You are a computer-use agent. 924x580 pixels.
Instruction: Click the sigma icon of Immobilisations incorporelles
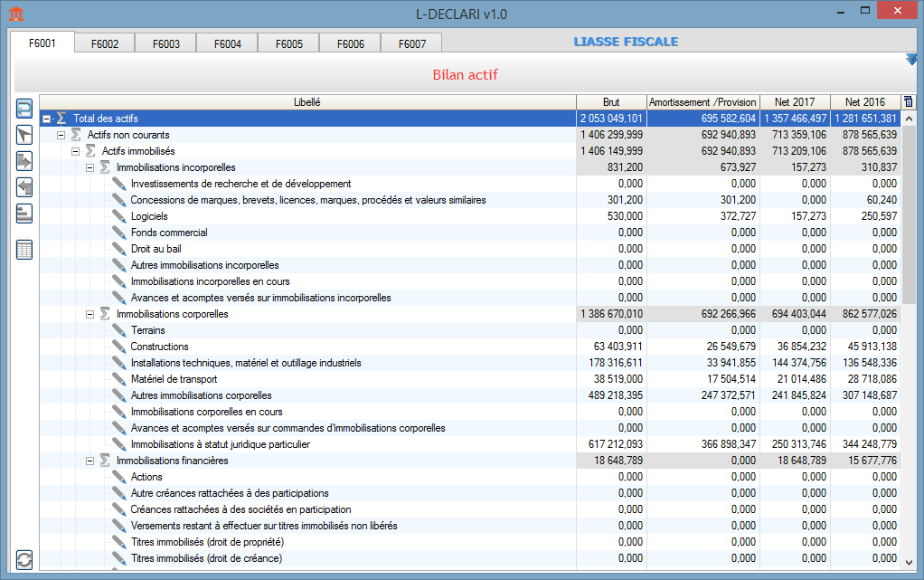[x=105, y=167]
